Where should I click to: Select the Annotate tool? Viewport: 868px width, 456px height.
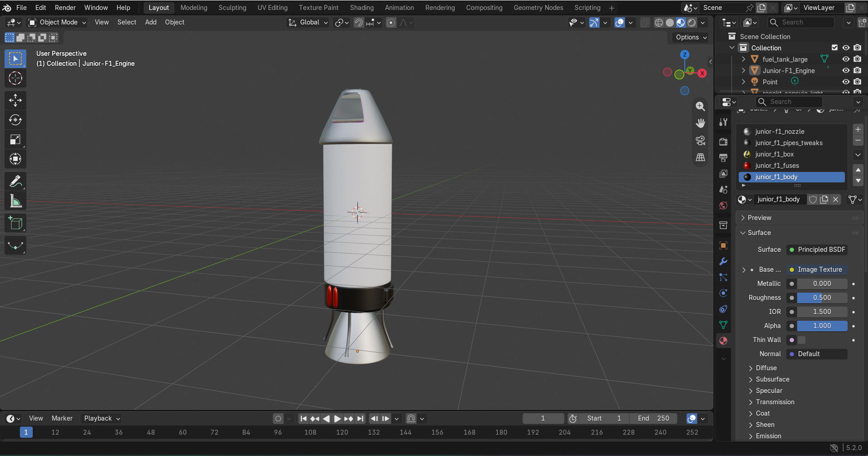click(15, 181)
